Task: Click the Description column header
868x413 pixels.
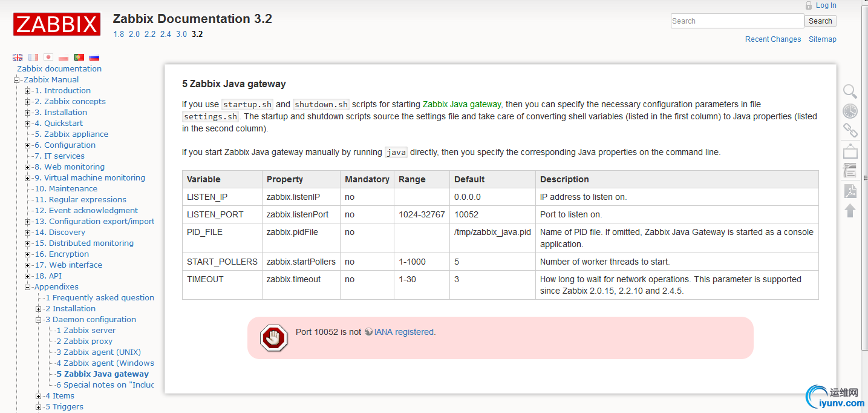Action: pos(677,179)
